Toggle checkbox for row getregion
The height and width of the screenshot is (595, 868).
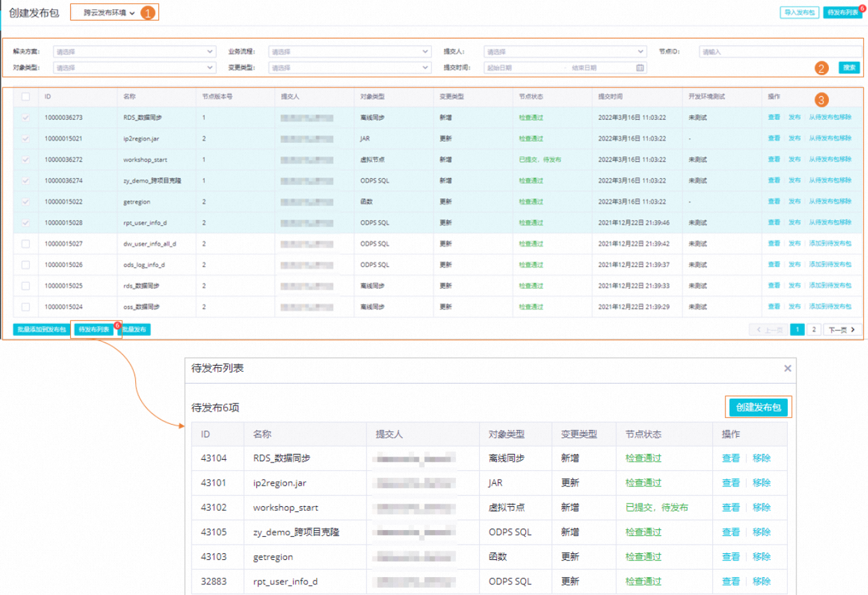[26, 201]
